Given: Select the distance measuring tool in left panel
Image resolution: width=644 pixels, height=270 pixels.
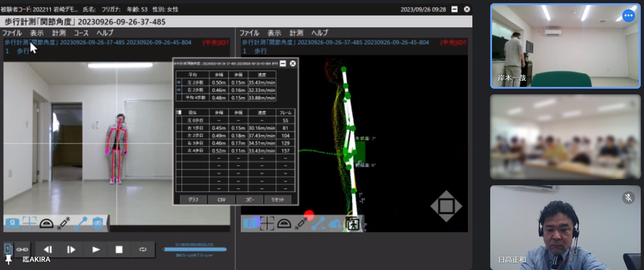Looking at the screenshot, I should pyautogui.click(x=63, y=223).
